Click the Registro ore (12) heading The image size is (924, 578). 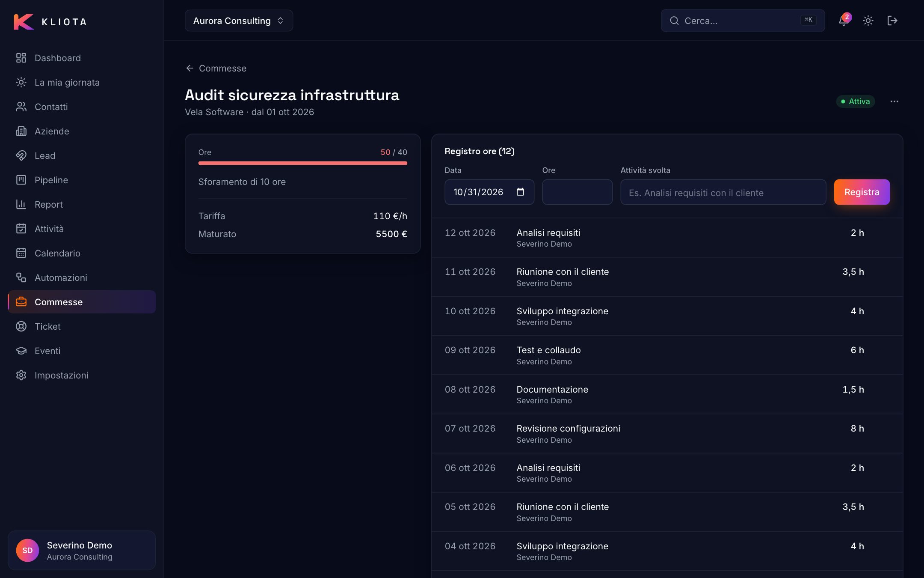coord(479,151)
